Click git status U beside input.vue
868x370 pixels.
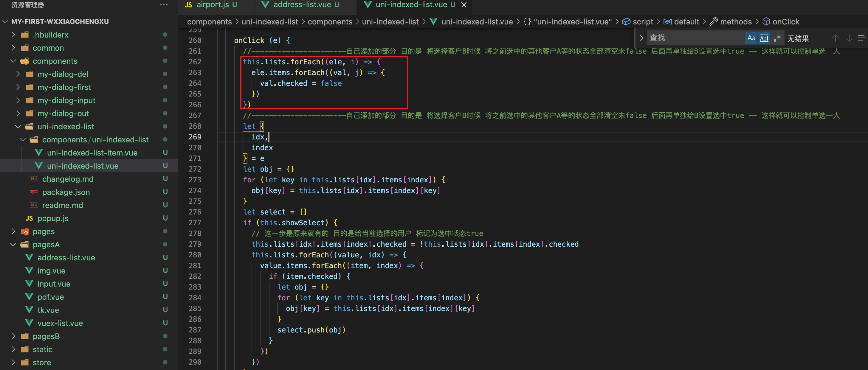click(165, 284)
